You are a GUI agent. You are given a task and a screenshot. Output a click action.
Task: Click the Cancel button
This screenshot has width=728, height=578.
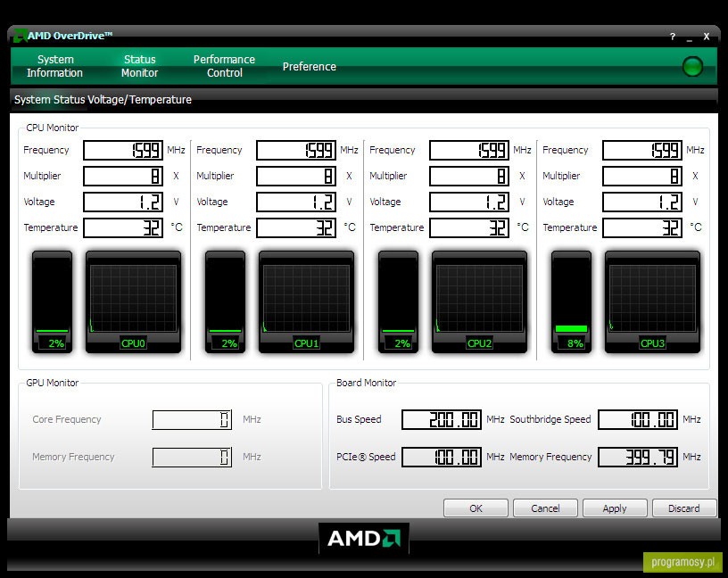coord(545,508)
